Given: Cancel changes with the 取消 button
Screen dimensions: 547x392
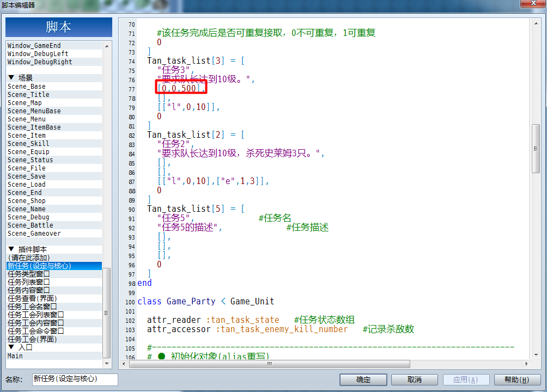Looking at the screenshot, I should tap(415, 379).
